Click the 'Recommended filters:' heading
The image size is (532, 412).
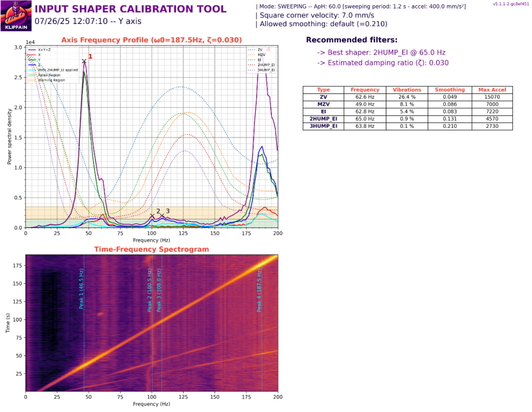(x=352, y=40)
